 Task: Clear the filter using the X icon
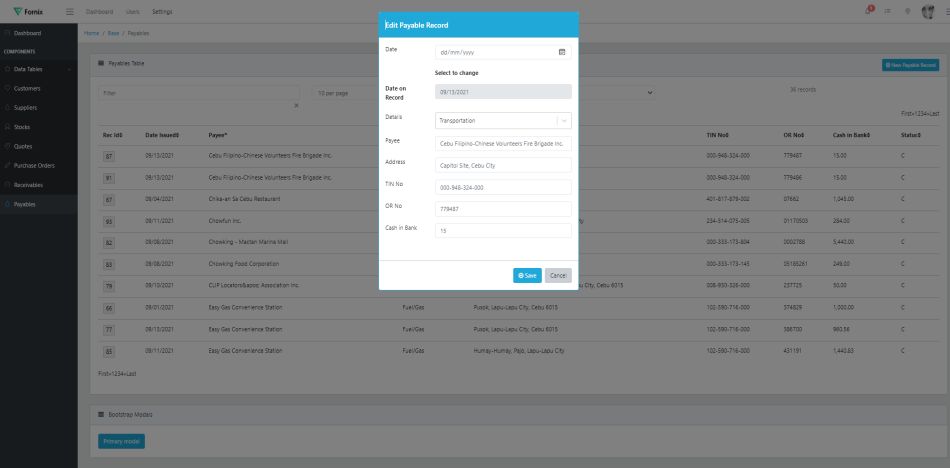[x=296, y=105]
